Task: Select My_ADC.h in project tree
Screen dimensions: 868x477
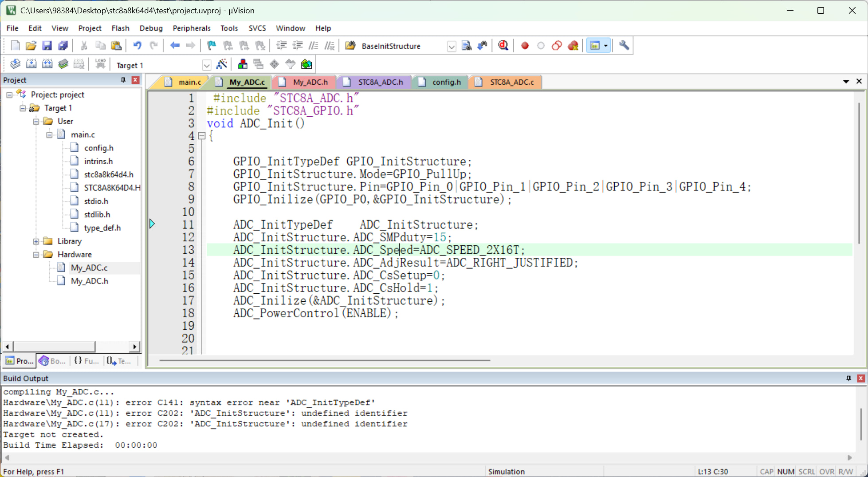Action: pos(89,281)
